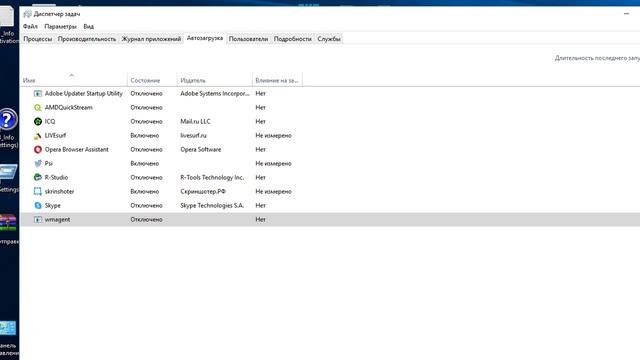Click the Skype icon
This screenshot has width=640, height=360.
[38, 205]
